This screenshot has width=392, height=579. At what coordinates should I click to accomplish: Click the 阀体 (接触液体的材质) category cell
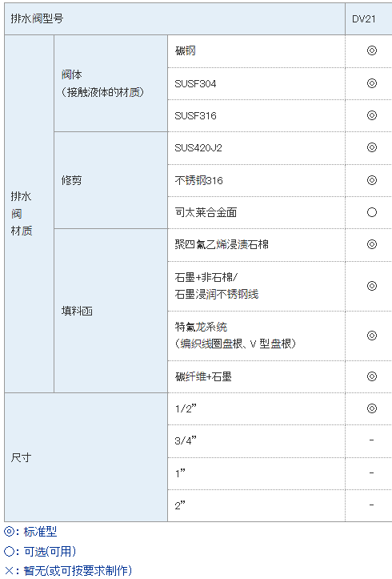coord(110,83)
